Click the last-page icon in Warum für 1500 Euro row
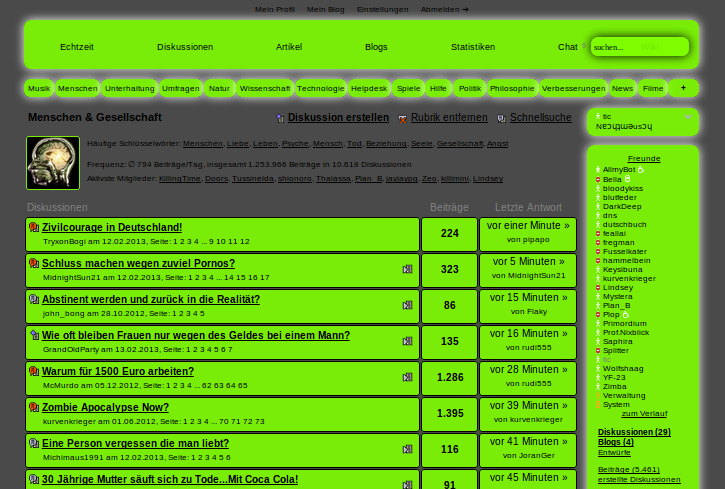 tap(407, 377)
